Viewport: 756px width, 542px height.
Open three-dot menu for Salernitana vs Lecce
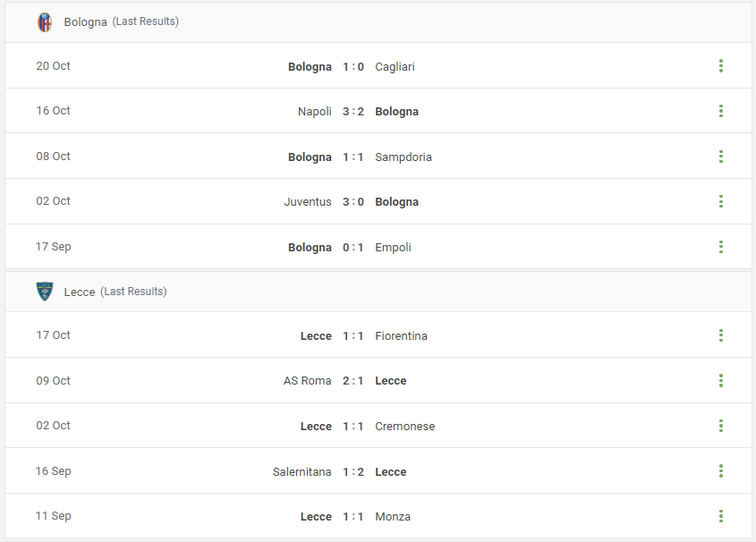coord(721,470)
